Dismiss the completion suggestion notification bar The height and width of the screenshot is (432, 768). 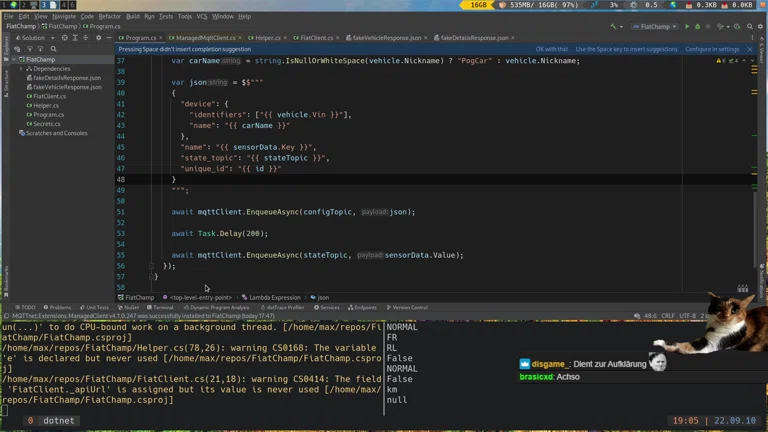click(749, 49)
